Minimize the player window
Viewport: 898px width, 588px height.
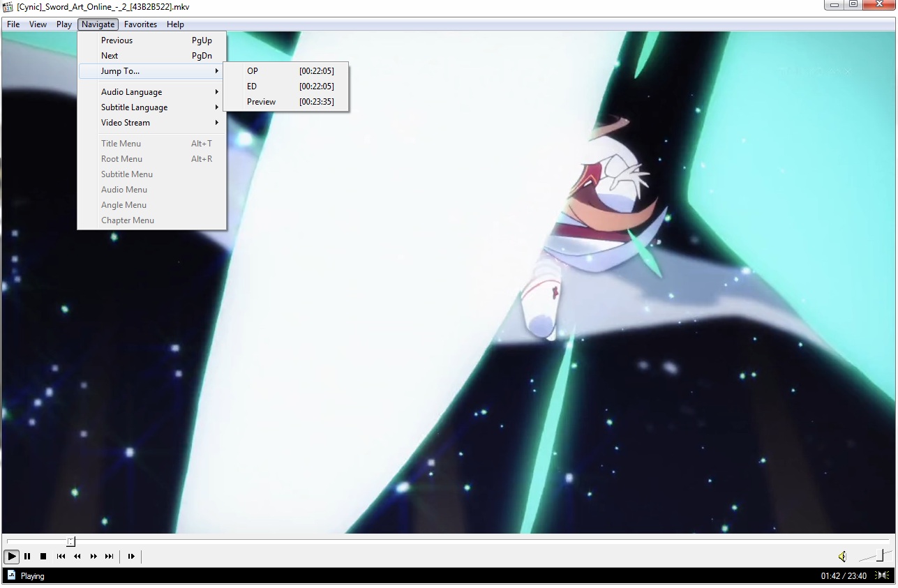pos(835,5)
